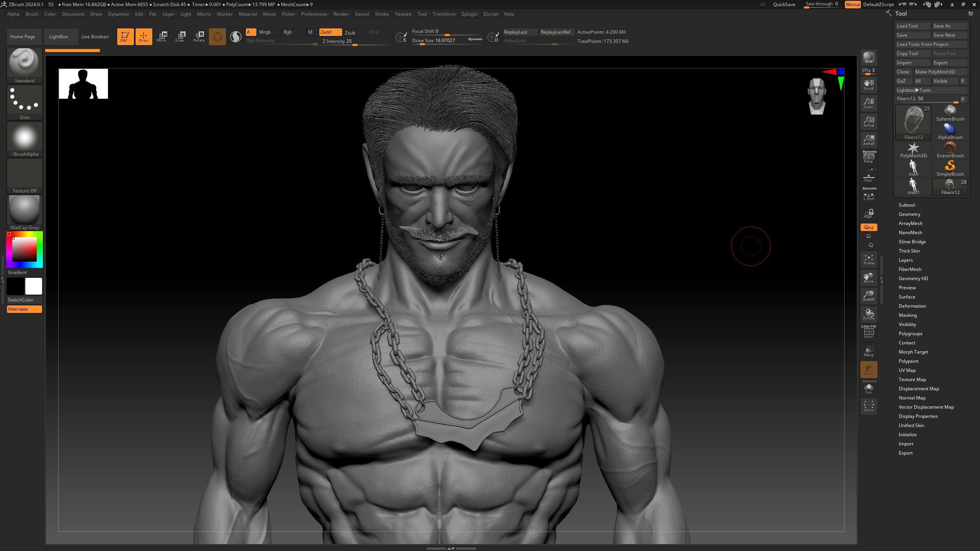Activate the Scale gizmo icon
Image resolution: width=980 pixels, height=551 pixels.
click(x=180, y=37)
